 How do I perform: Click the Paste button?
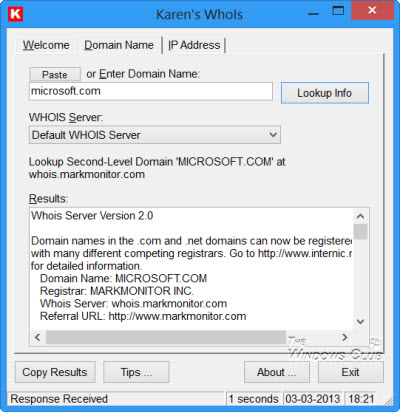(x=55, y=74)
